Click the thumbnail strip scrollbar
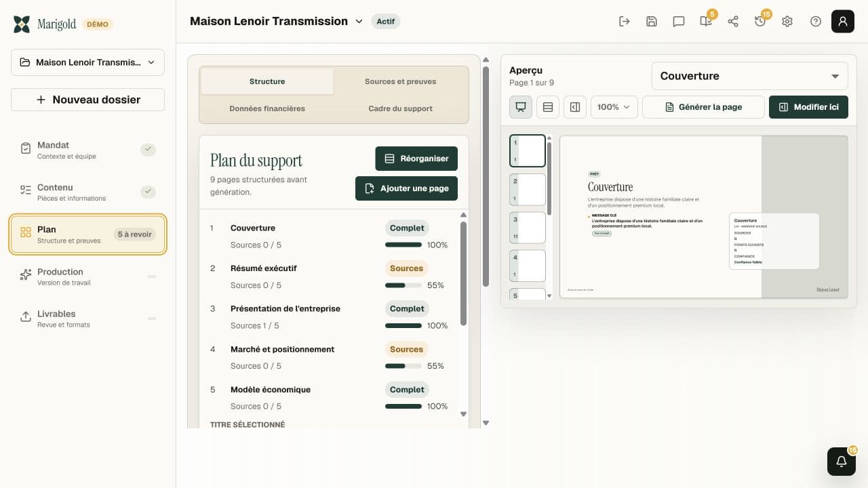The image size is (868, 488). click(549, 178)
